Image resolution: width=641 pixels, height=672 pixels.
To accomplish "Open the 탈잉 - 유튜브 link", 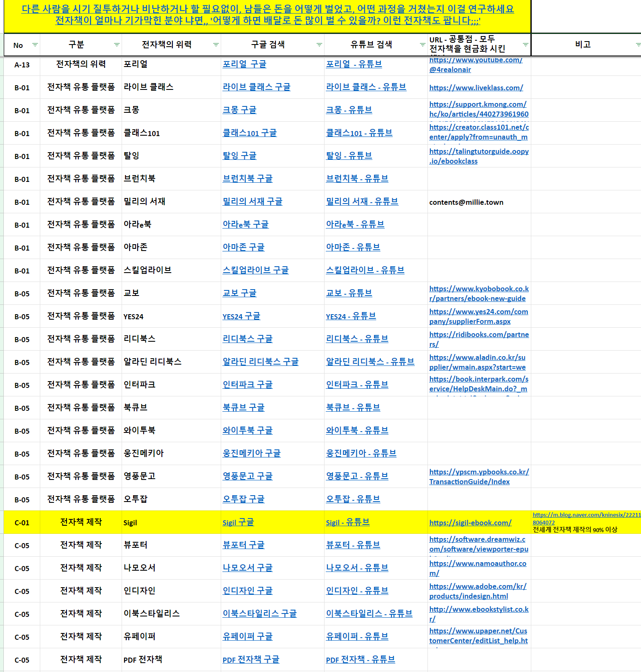I will pyautogui.click(x=349, y=156).
